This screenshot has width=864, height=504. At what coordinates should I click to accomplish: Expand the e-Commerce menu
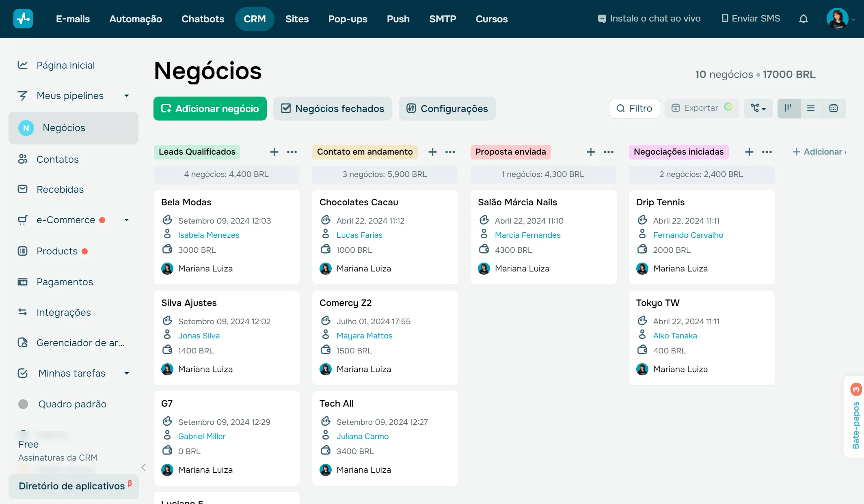click(126, 220)
